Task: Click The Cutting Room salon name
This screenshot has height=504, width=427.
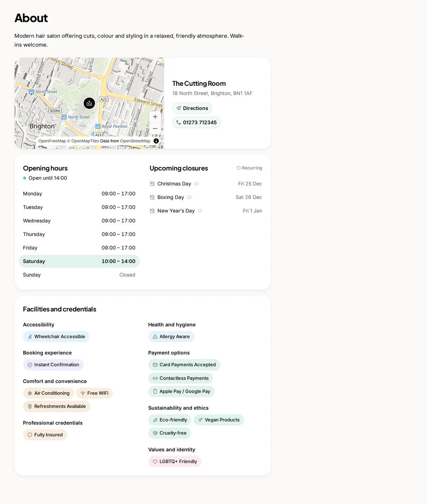Action: pos(199,84)
